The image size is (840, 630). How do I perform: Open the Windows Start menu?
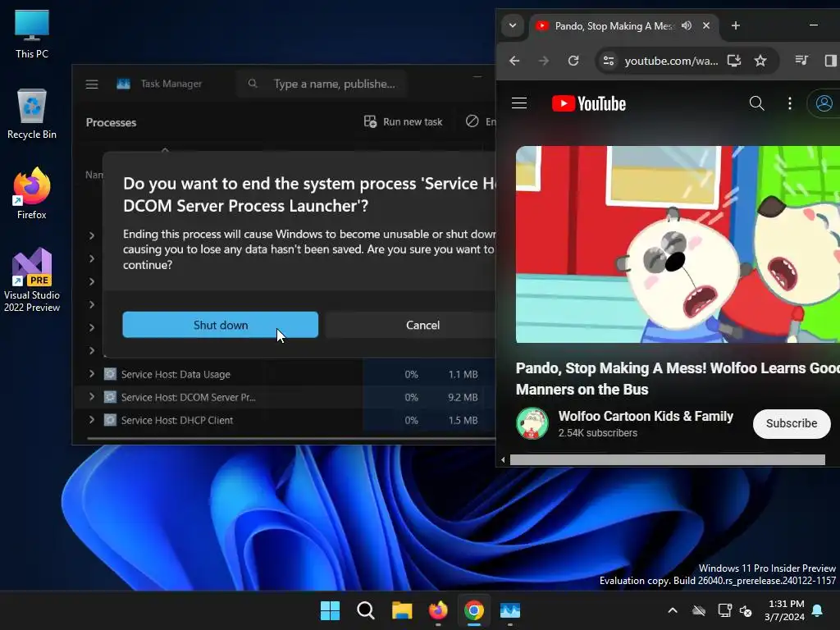[330, 610]
